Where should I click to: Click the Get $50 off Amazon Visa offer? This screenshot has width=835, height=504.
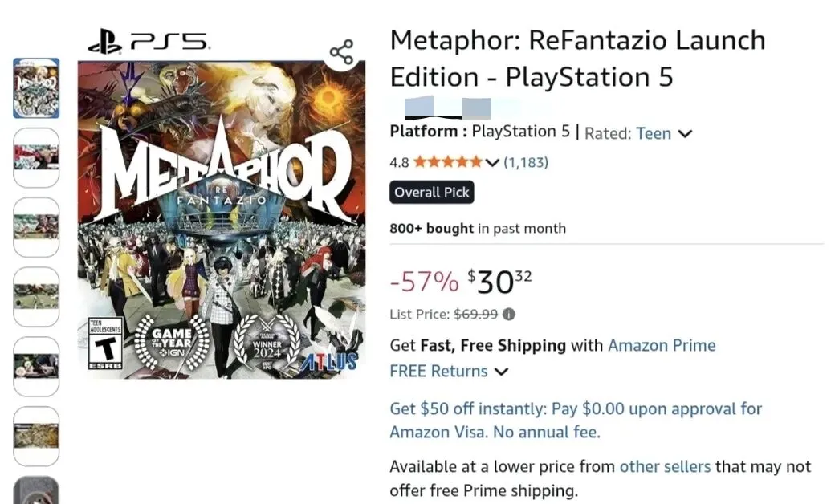[x=575, y=420]
